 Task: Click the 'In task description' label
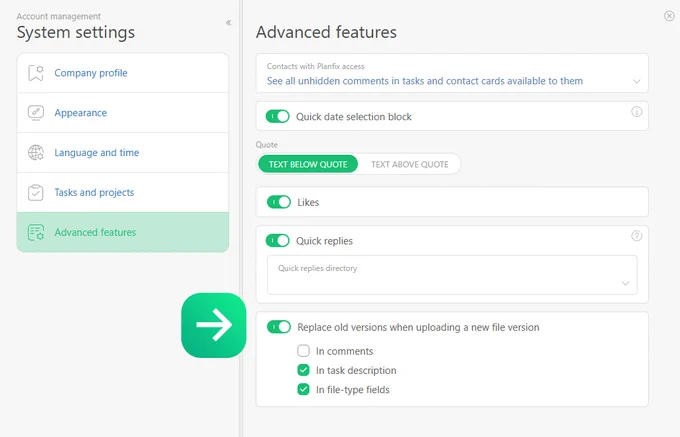click(x=356, y=371)
